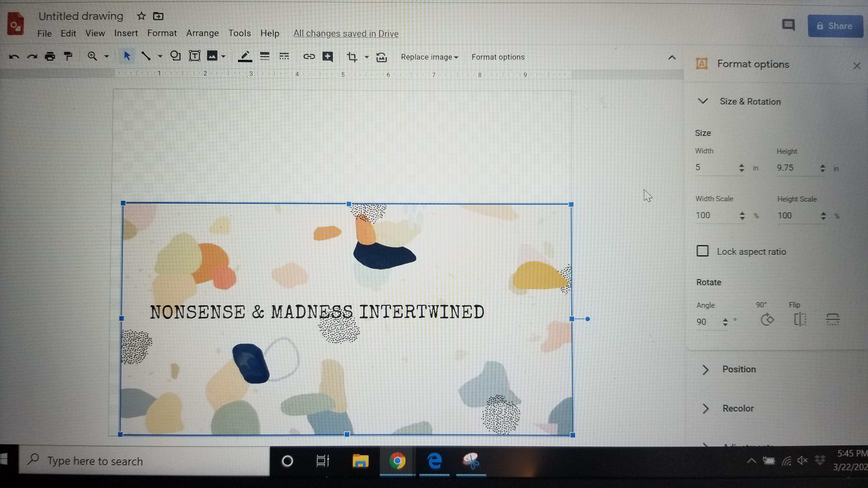Click the Height Scale stepper arrows
Screen dimensions: 868x488
tap(823, 216)
